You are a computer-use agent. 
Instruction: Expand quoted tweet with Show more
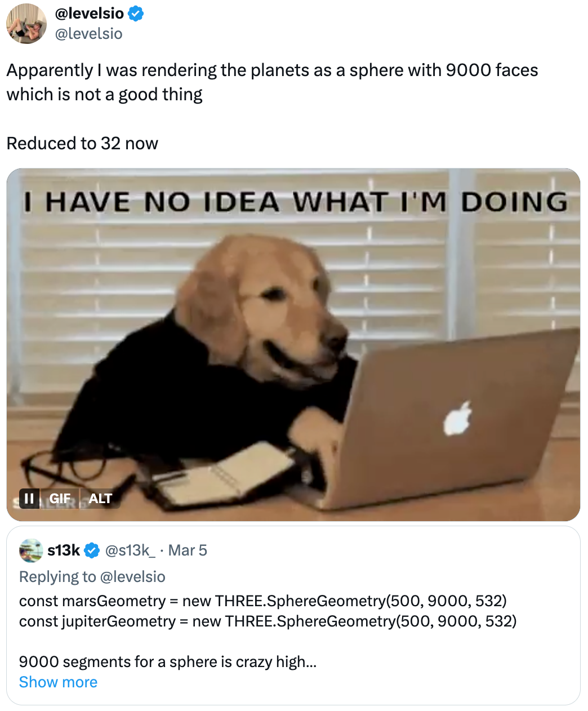(58, 682)
